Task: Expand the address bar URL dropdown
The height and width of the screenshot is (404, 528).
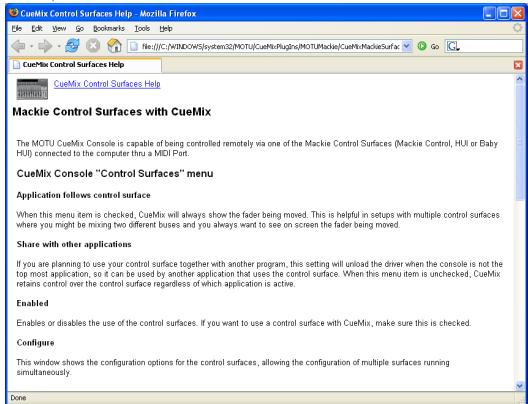Action: [407, 46]
